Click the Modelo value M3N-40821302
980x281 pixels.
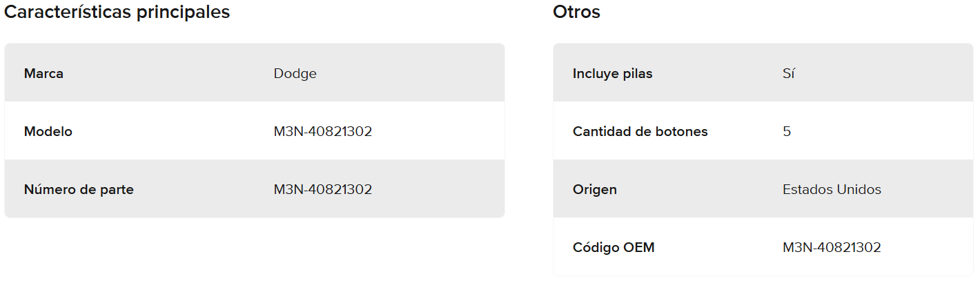tap(323, 131)
